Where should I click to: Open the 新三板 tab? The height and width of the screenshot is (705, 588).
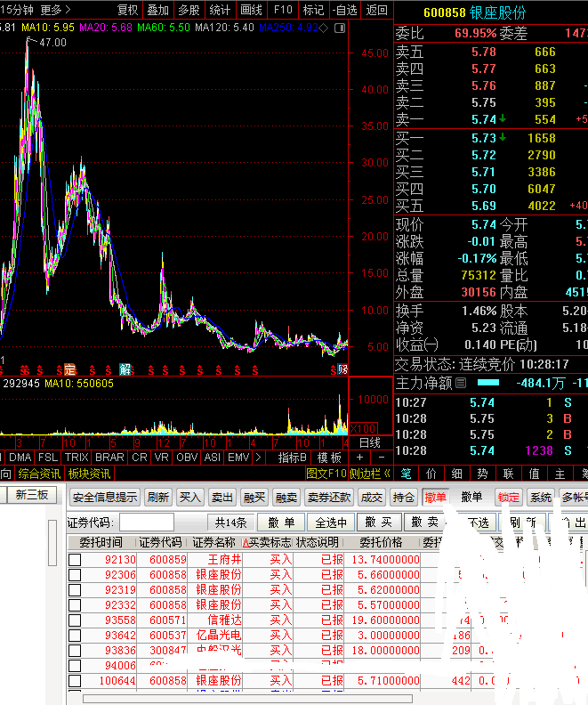pos(32,495)
